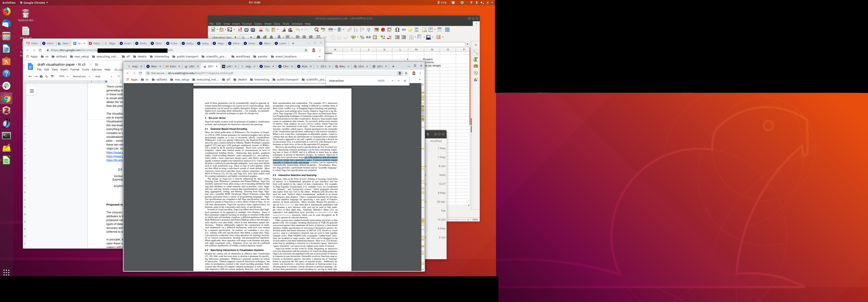Click the Cut scissors icon in Calc
The image size is (868, 302).
pyautogui.click(x=261, y=30)
